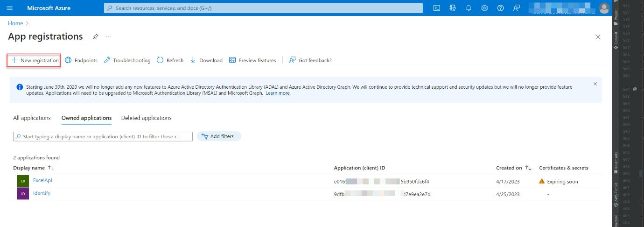Open Cloud Shell from the top bar
Image resolution: width=644 pixels, height=227 pixels.
point(437,8)
